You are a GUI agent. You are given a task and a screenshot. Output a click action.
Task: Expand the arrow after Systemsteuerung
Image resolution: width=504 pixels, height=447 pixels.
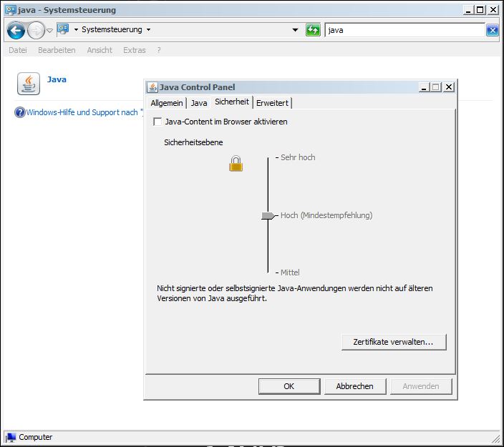pyautogui.click(x=148, y=30)
